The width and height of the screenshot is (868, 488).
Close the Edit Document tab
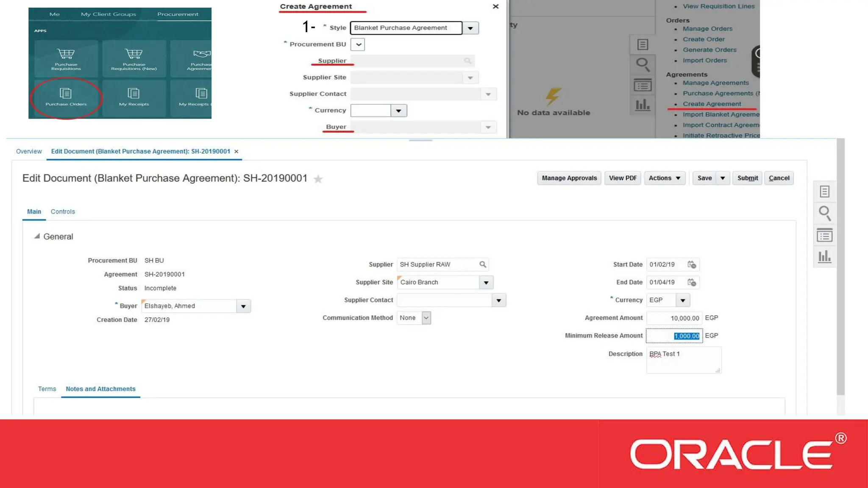click(x=236, y=152)
